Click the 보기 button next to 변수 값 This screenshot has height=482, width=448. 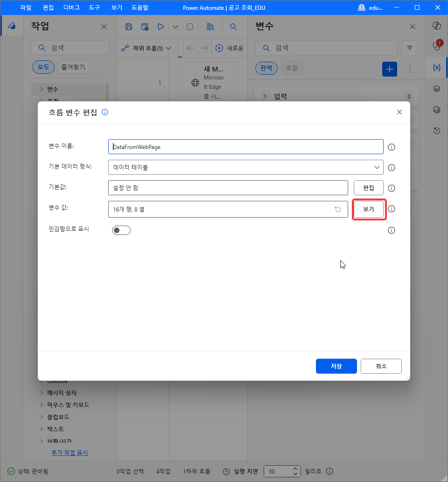(369, 209)
